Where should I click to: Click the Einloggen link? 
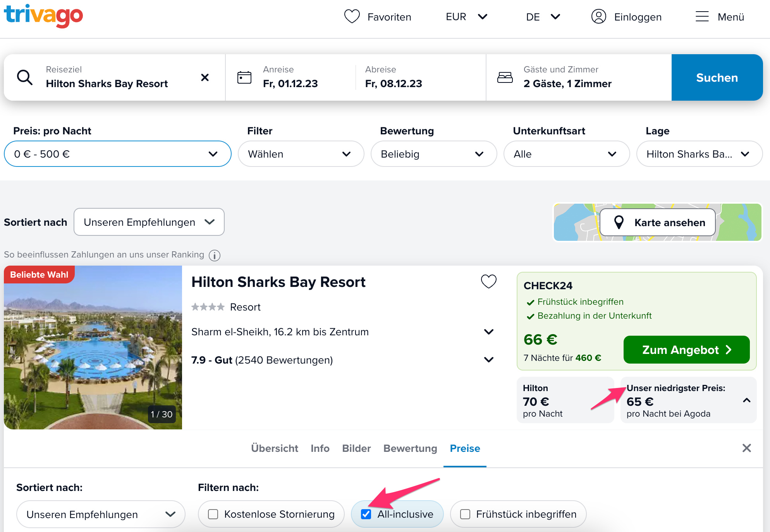(x=638, y=17)
